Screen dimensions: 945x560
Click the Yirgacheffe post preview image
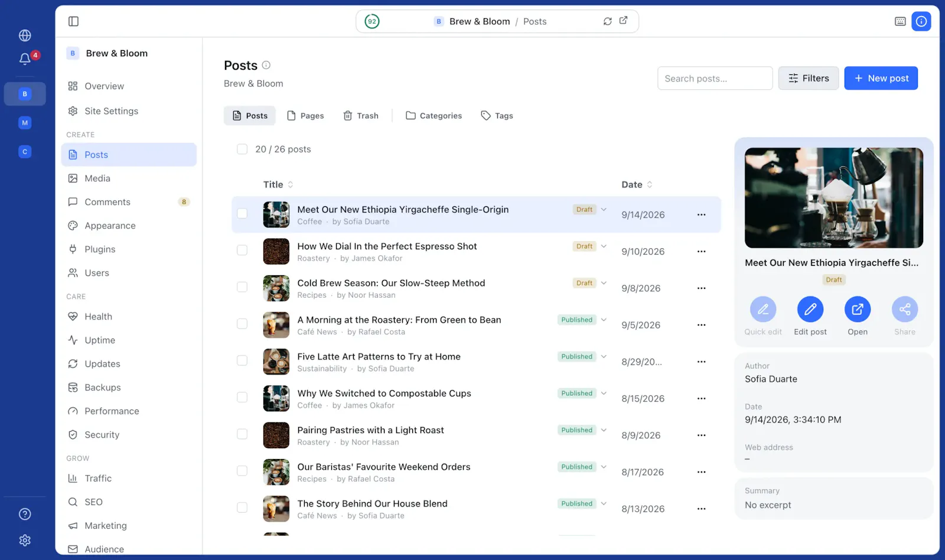pyautogui.click(x=834, y=198)
